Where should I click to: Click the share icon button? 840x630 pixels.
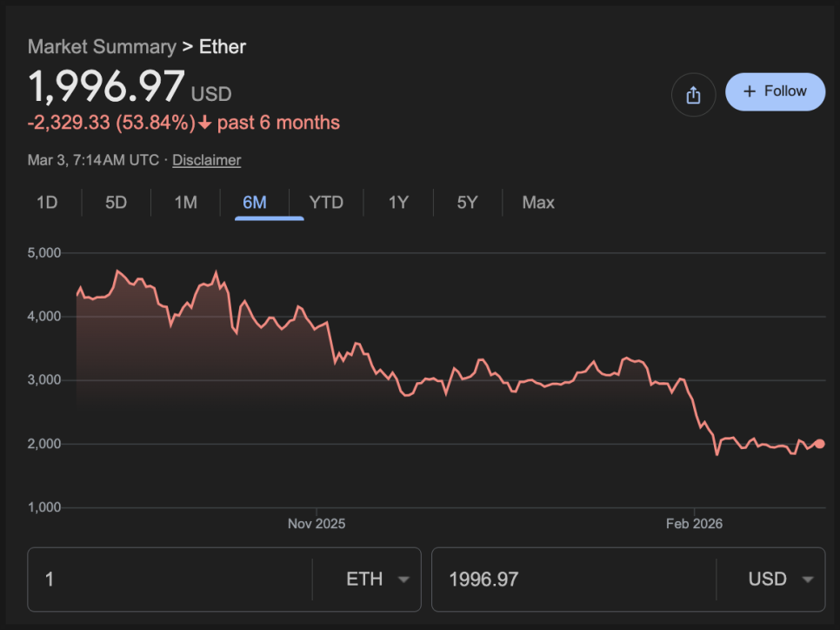pos(693,95)
